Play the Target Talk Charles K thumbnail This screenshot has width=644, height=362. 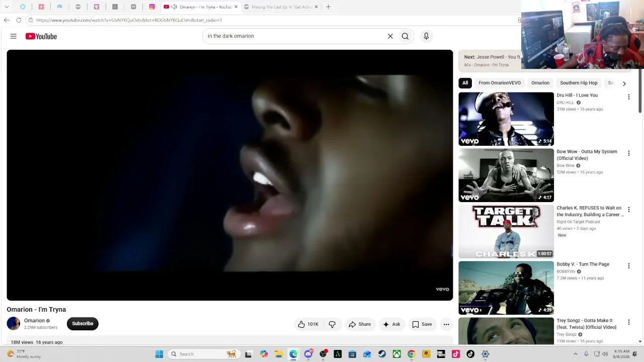(506, 232)
